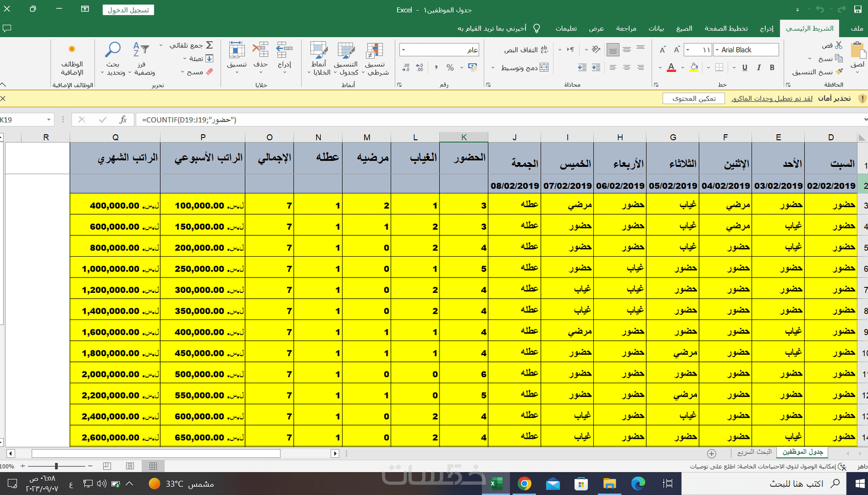The image size is (868, 495).
Task: Click the AutoSum sigma icon
Action: [209, 45]
